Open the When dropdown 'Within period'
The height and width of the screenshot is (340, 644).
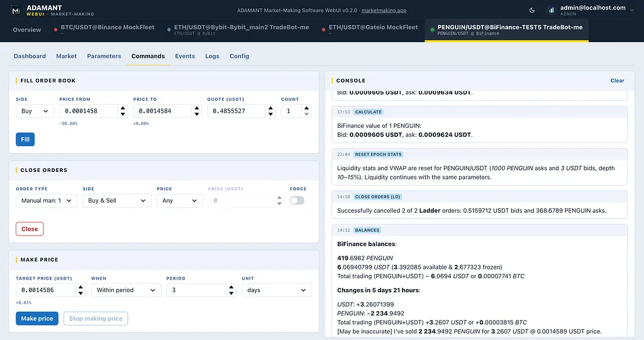point(126,290)
